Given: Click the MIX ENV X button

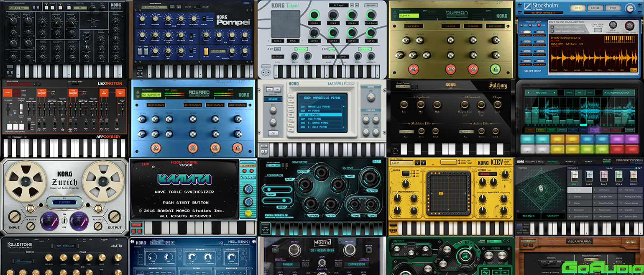Looking at the screenshot, I should (529, 216).
